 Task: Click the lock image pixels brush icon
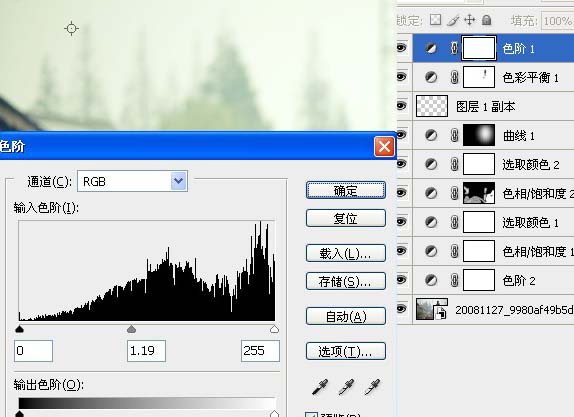click(453, 20)
